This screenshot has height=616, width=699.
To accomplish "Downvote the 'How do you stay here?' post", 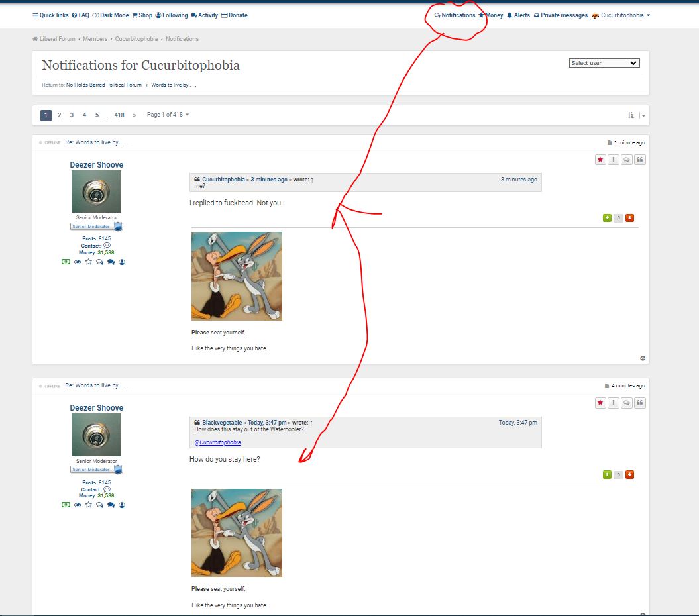I will (629, 475).
